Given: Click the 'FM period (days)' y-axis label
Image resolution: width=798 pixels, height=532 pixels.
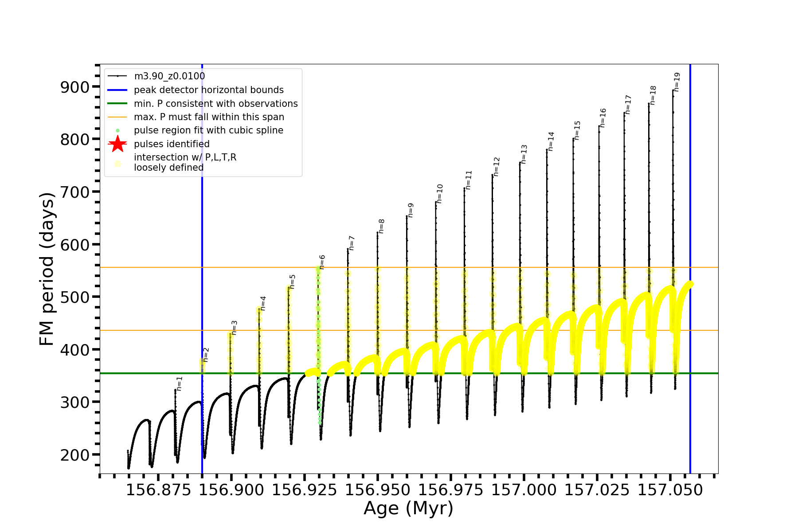Looking at the screenshot, I should click(x=47, y=269).
